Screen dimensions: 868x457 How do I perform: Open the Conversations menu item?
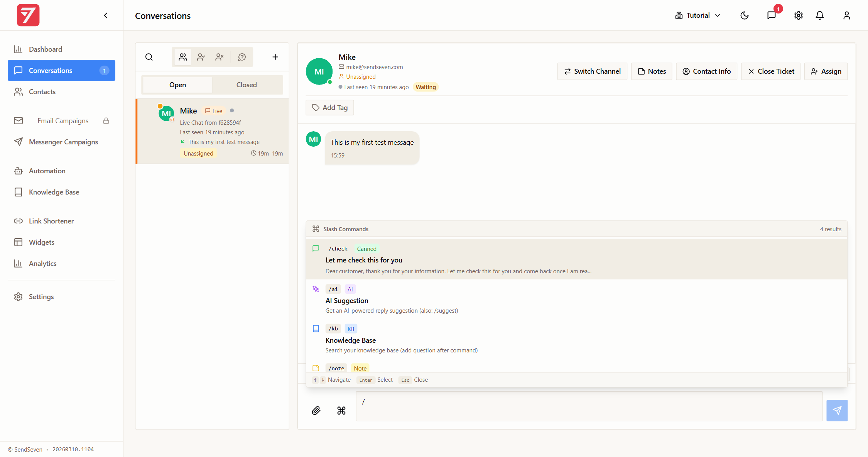(61, 71)
